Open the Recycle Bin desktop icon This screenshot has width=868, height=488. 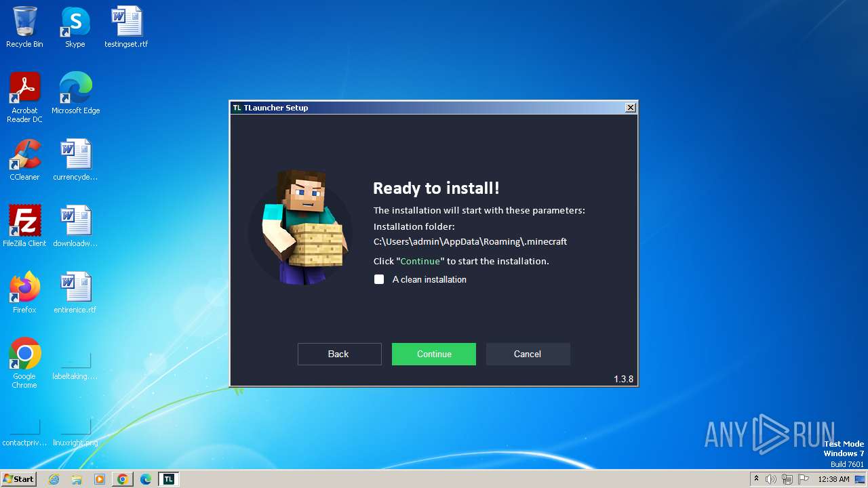click(24, 27)
